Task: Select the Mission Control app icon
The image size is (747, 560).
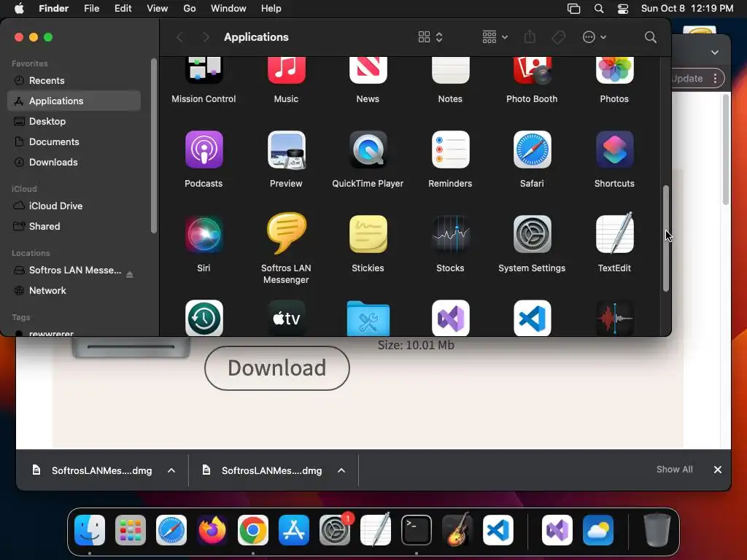Action: tap(204, 70)
